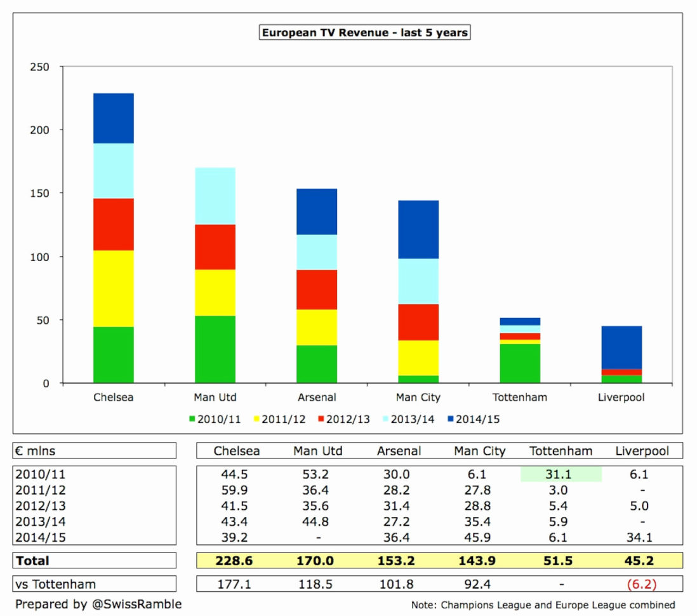This screenshot has width=697, height=616.
Task: Click Chelsea's yellow 2011/12 bar segment
Action: (x=114, y=289)
